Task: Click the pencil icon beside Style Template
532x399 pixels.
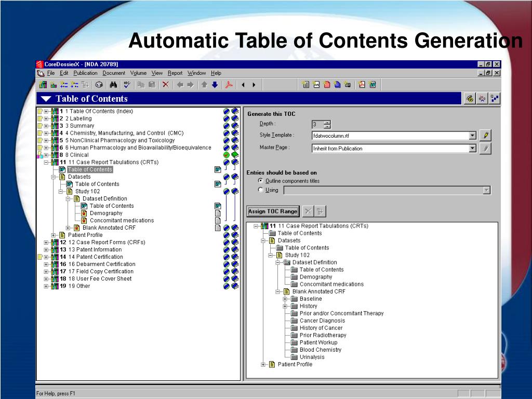Action: pyautogui.click(x=486, y=136)
